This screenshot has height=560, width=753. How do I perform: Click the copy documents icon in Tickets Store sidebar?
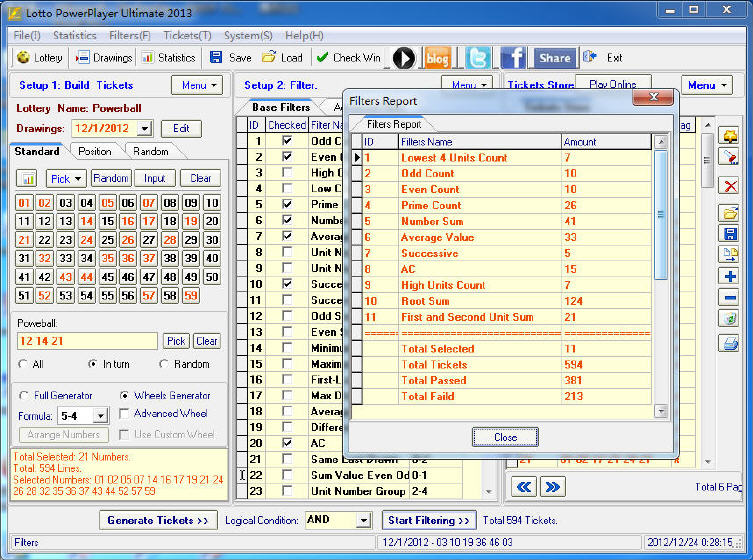pos(730,254)
